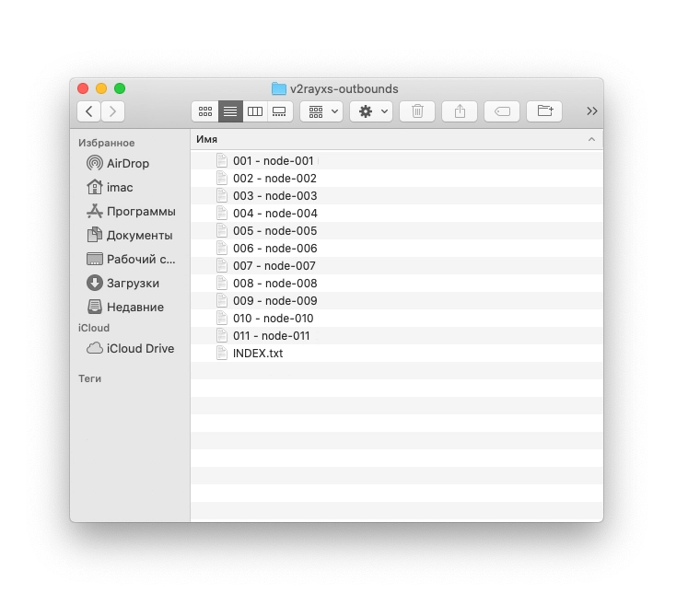
Task: Click the document icon of 006 - node-006
Action: (x=222, y=249)
